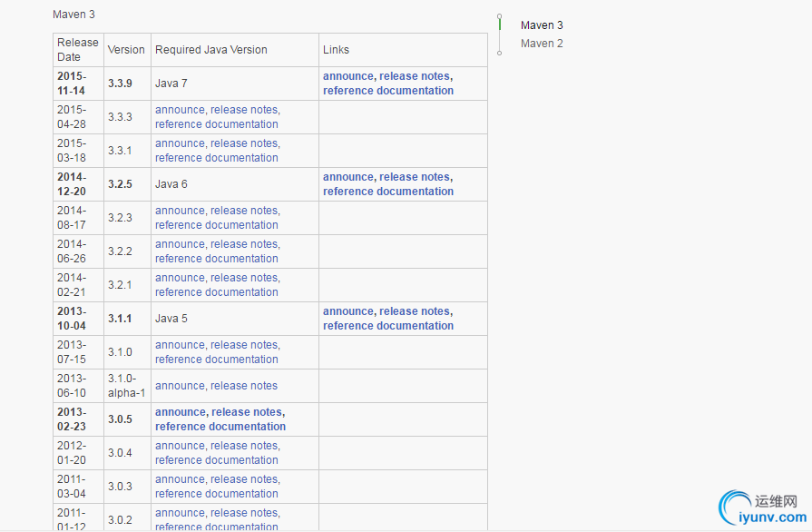
Task: Open release notes for version 3.2.1
Action: (244, 278)
